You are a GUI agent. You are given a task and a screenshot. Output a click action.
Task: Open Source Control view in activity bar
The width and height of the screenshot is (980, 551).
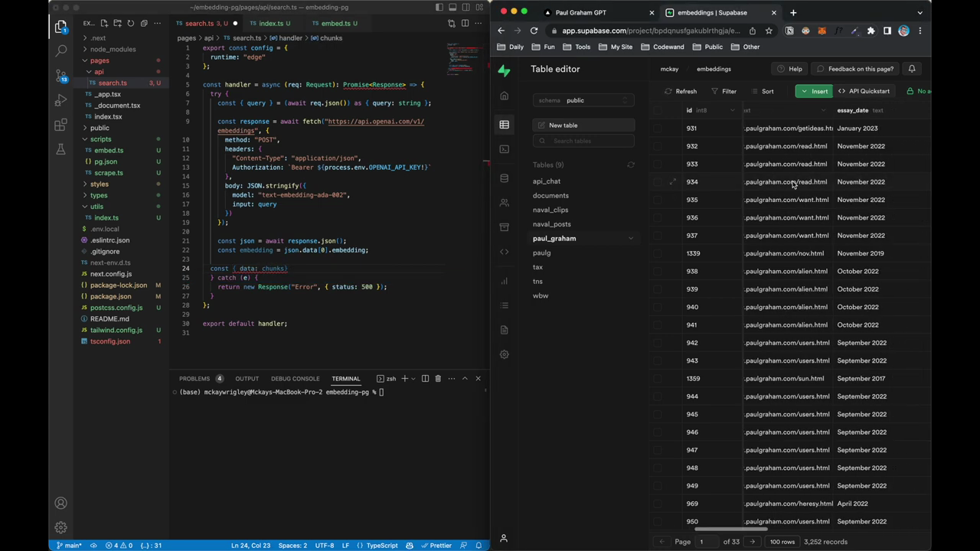pyautogui.click(x=60, y=76)
